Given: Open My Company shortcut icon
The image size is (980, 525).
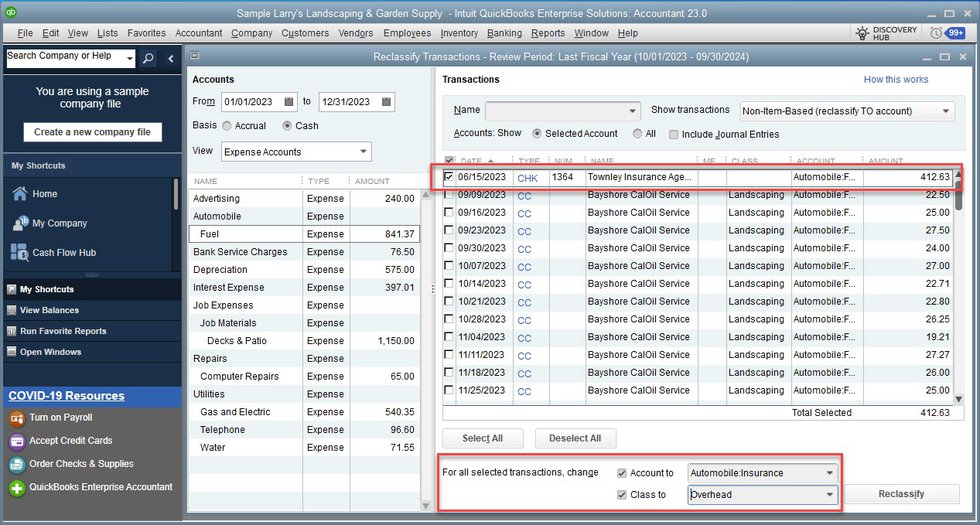Looking at the screenshot, I should click(x=18, y=223).
